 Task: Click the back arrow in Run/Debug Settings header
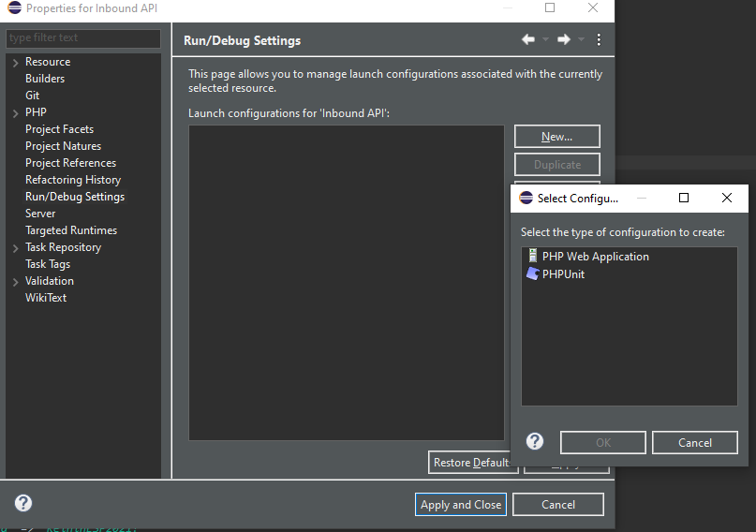(x=528, y=39)
